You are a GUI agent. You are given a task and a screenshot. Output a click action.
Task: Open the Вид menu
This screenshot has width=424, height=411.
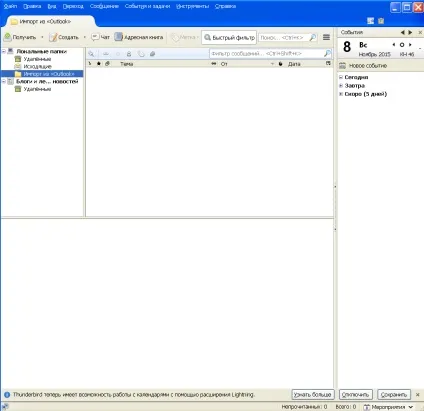pos(52,6)
